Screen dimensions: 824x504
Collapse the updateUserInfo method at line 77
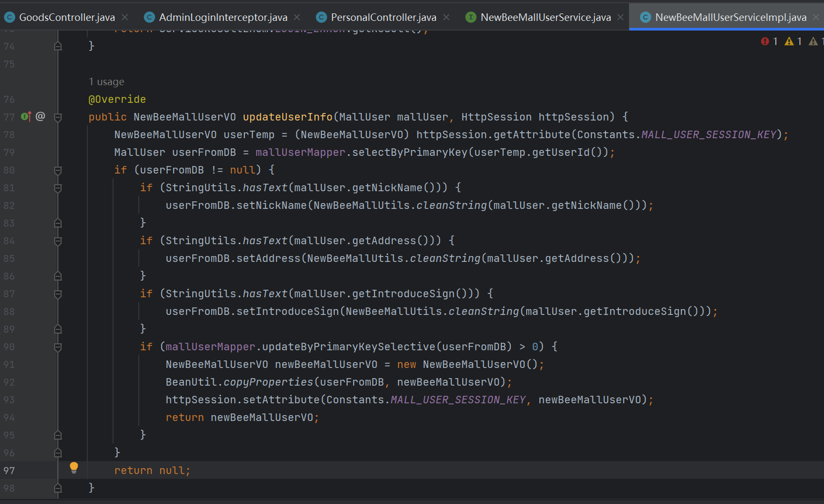pos(58,117)
